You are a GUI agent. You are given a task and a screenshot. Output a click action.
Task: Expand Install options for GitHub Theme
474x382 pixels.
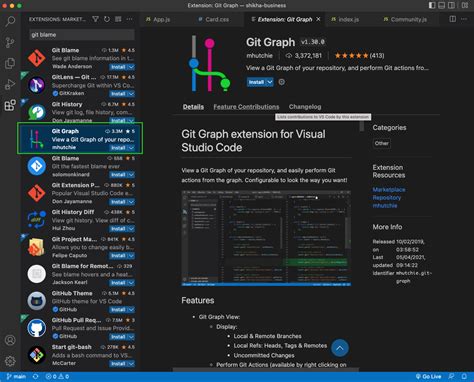(x=131, y=310)
